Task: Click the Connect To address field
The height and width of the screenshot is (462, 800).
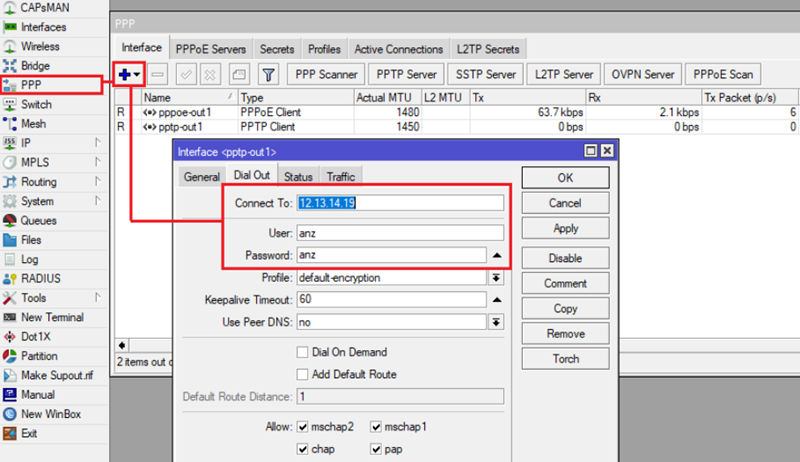Action: pos(399,202)
